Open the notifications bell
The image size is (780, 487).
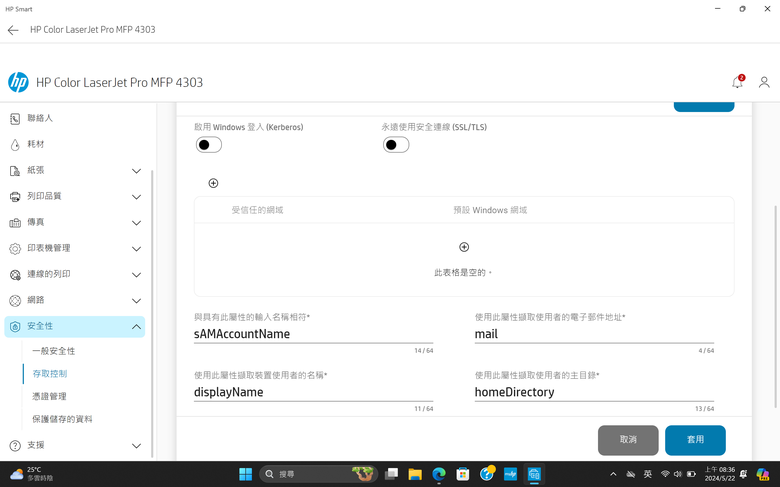(737, 82)
